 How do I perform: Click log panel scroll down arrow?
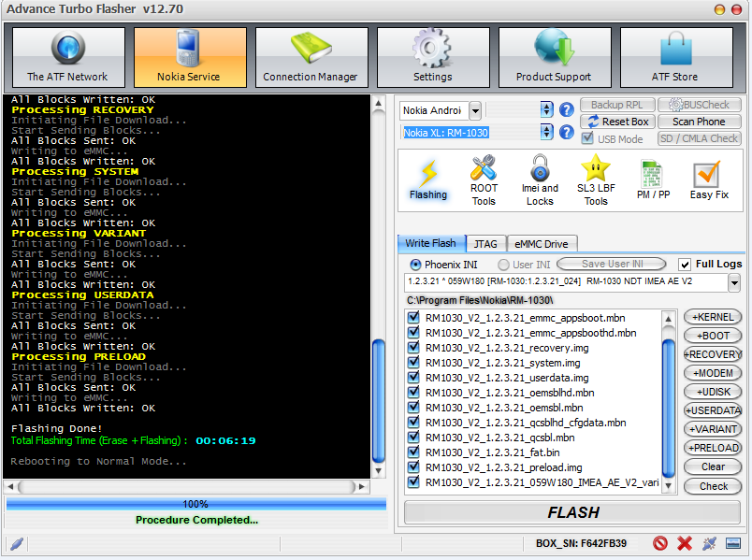379,471
